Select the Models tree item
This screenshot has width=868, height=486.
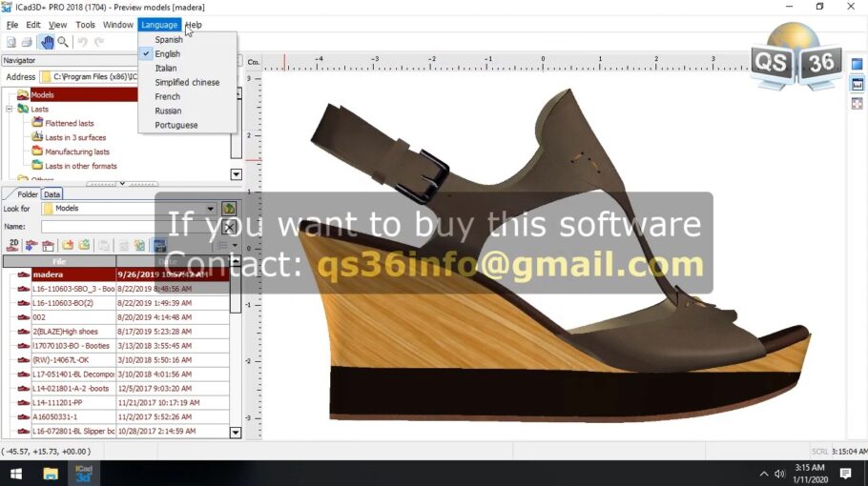(x=42, y=95)
